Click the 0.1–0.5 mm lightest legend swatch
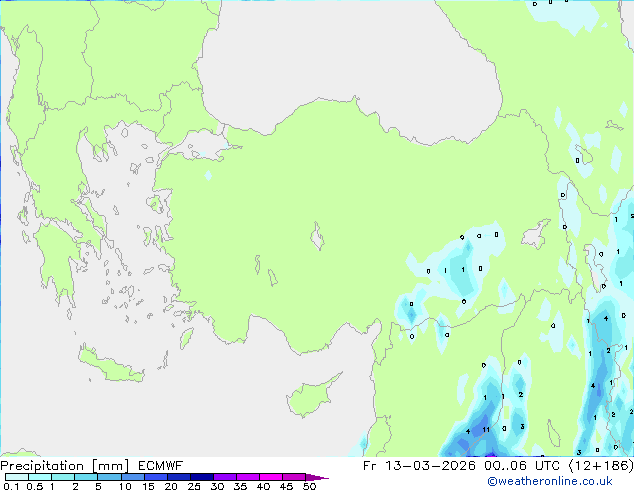Image resolution: width=634 pixels, height=490 pixels. [17, 477]
